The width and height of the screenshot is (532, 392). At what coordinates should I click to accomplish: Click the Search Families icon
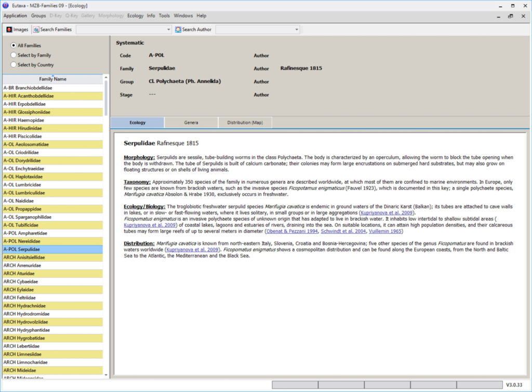36,30
